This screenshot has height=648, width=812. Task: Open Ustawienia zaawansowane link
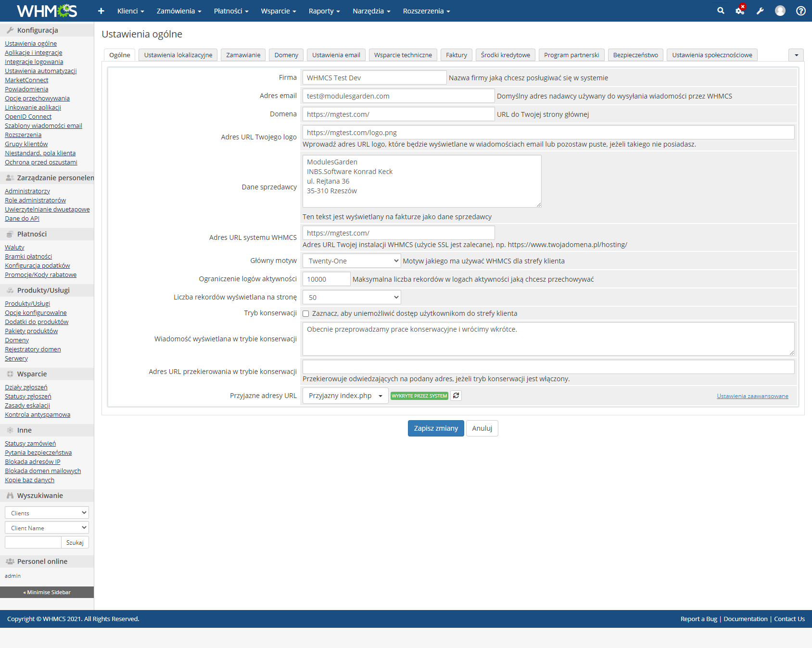pos(752,396)
